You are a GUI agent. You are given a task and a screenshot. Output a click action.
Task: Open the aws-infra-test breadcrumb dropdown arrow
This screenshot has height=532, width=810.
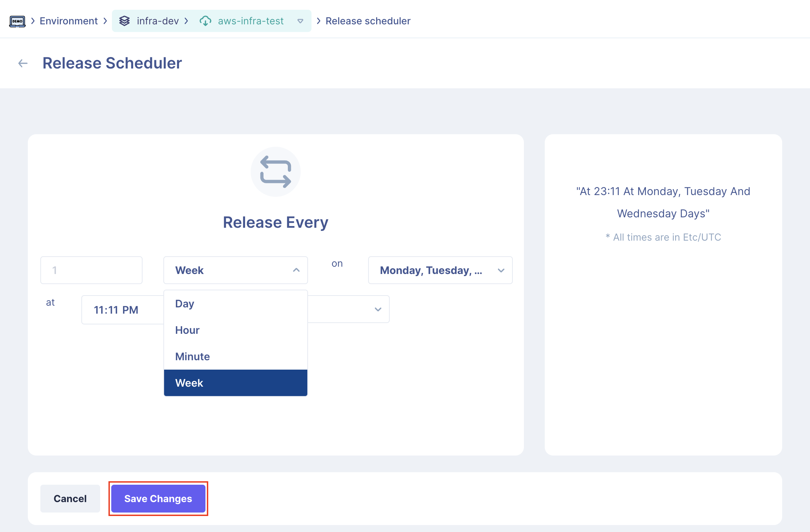(x=300, y=21)
